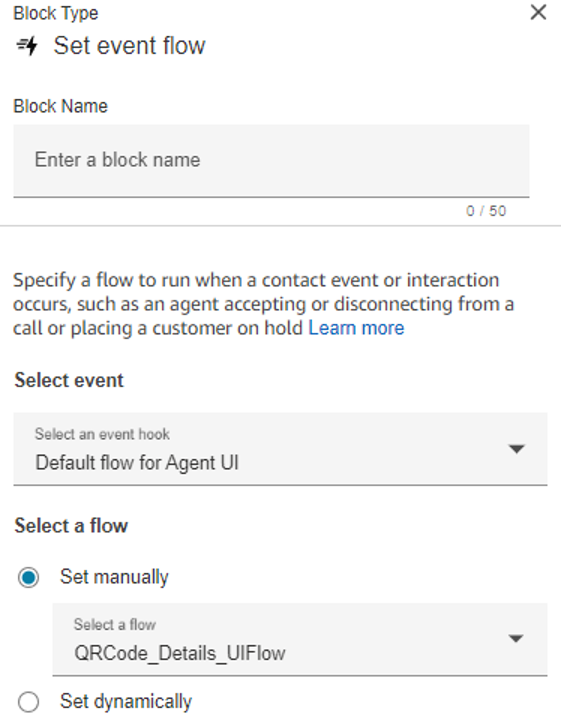
Task: Click the Set event flow lightning icon
Action: [x=27, y=46]
